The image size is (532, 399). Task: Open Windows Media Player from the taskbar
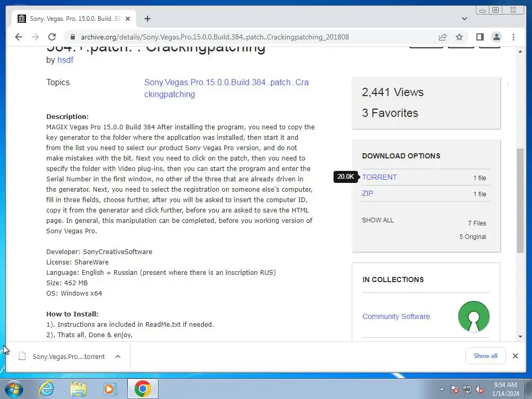tap(110, 389)
